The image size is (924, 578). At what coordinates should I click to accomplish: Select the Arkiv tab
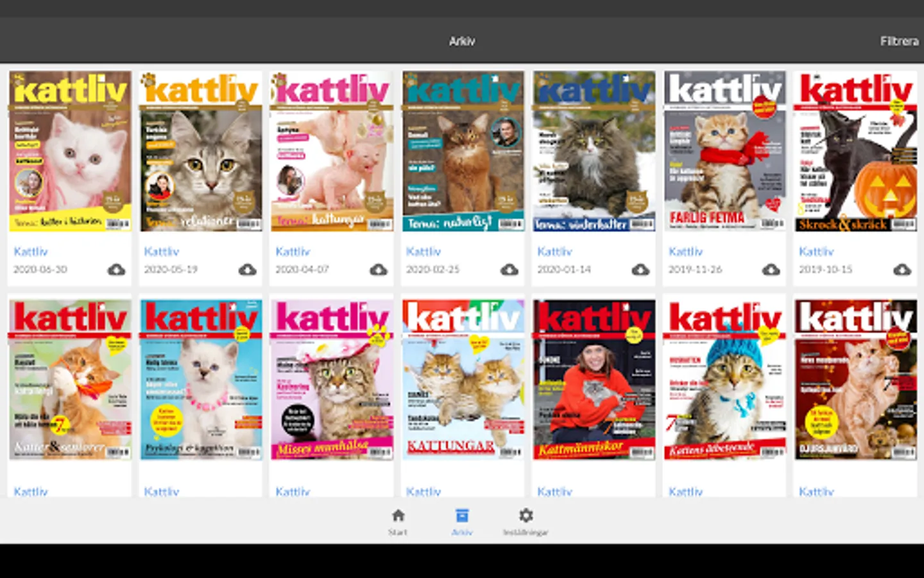coord(462,522)
